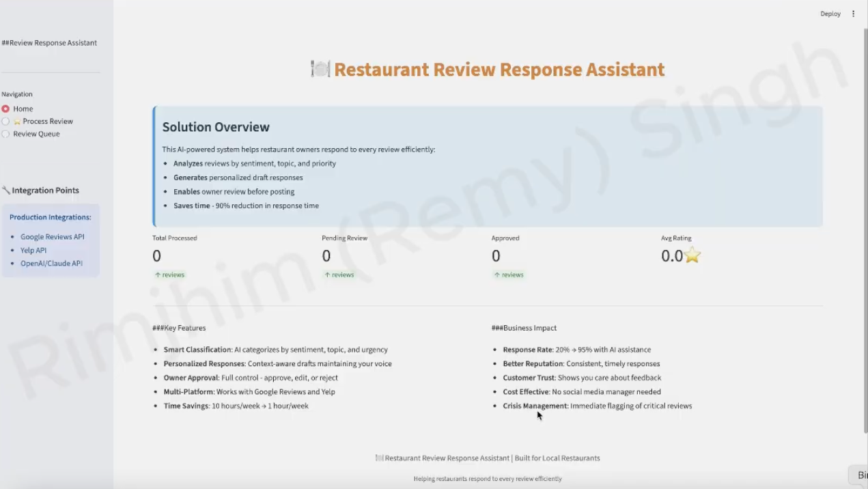Click the page vertical scrollbar

pyautogui.click(x=865, y=230)
